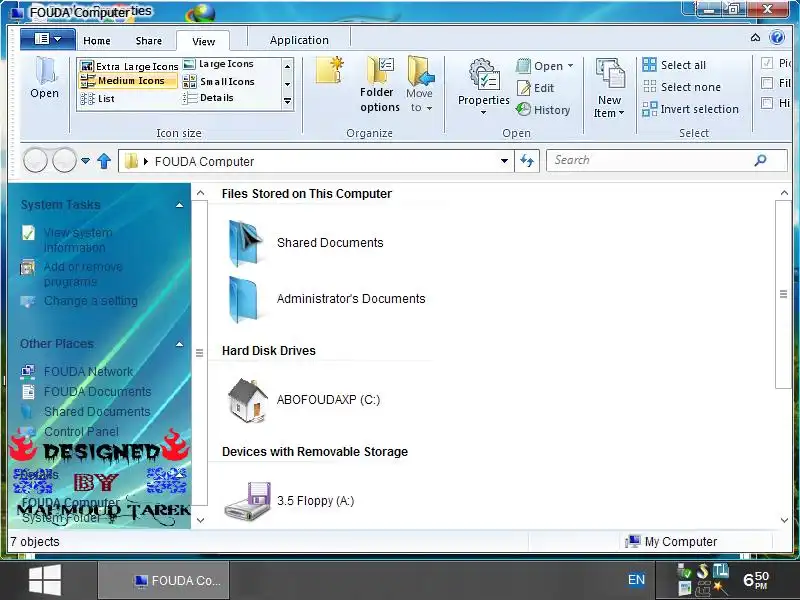800x600 pixels.
Task: Minimize the ribbon with the caret arrow
Action: [x=756, y=37]
